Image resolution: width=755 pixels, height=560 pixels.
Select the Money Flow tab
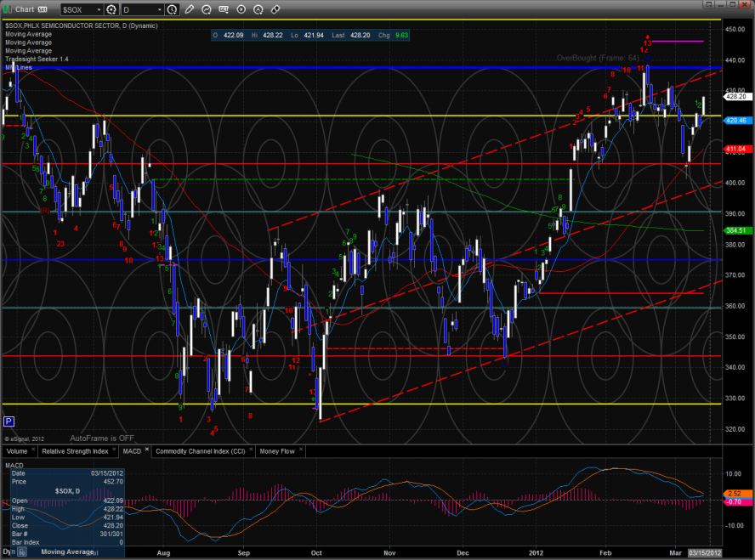point(276,451)
